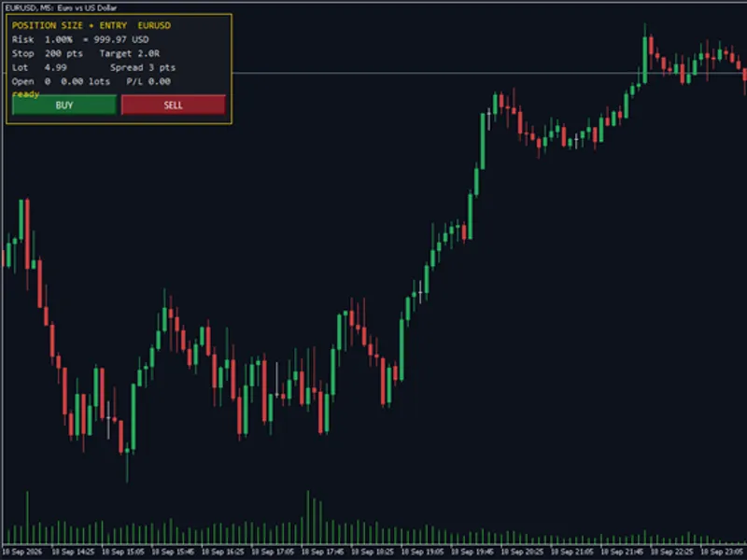
Task: Click the red SELL button
Action: point(174,105)
